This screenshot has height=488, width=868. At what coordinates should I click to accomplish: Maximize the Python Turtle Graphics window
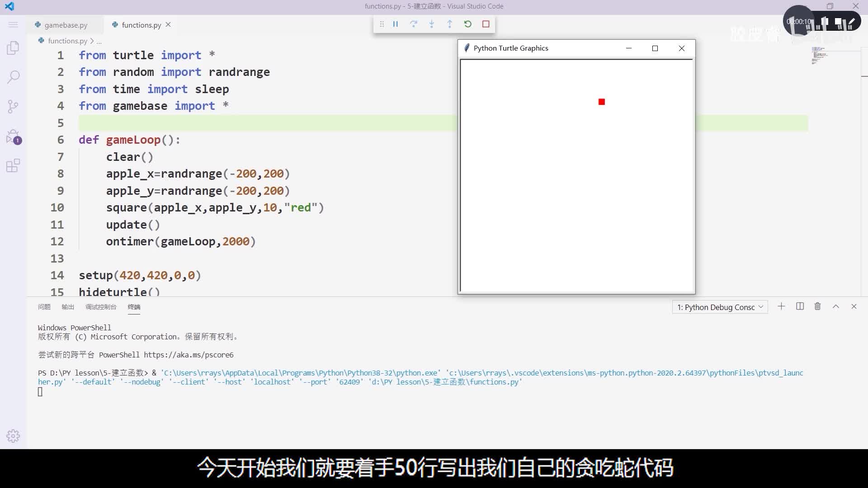(x=655, y=48)
